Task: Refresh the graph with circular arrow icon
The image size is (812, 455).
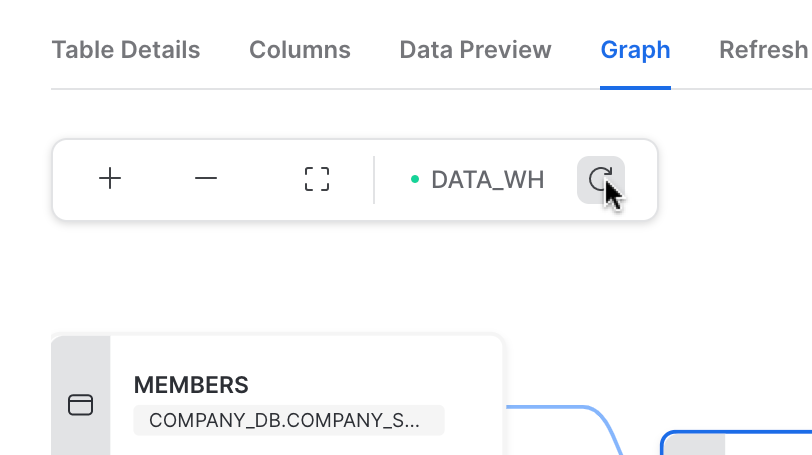Action: click(600, 179)
